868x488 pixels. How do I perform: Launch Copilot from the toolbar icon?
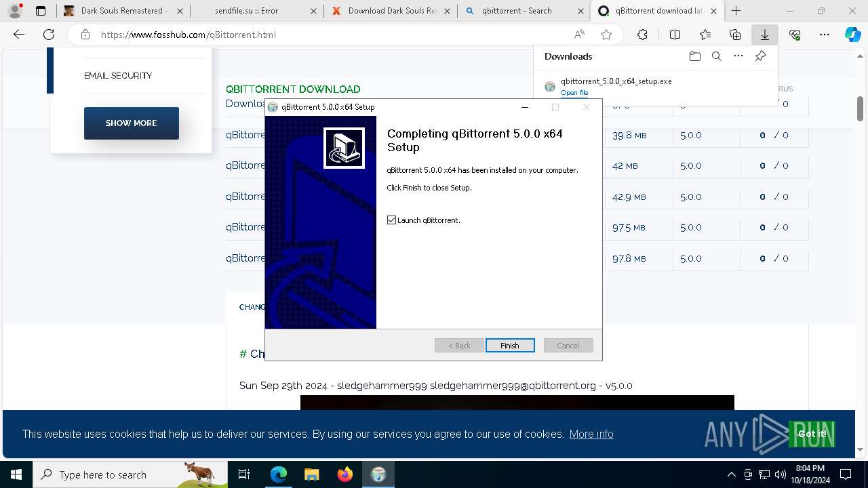852,35
